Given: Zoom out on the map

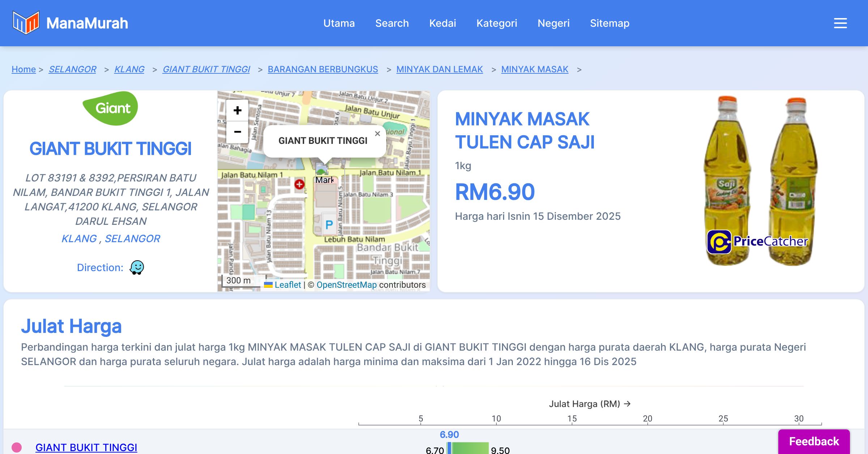Looking at the screenshot, I should click(x=237, y=132).
